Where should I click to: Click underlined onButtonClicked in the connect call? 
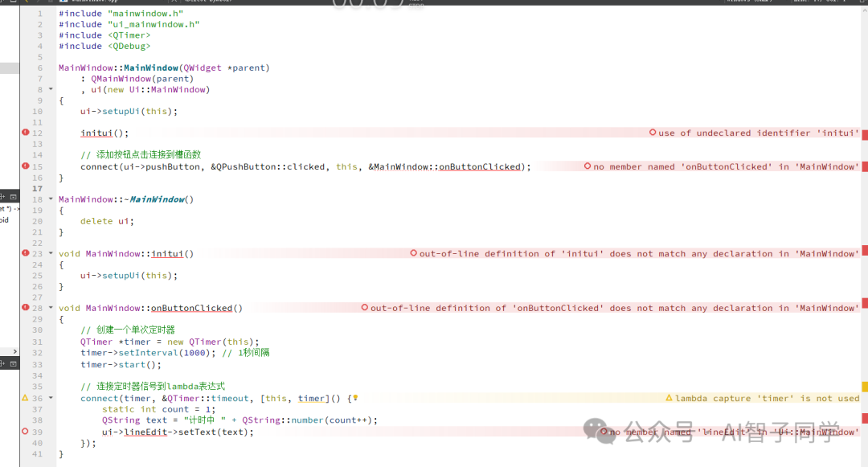(x=480, y=166)
